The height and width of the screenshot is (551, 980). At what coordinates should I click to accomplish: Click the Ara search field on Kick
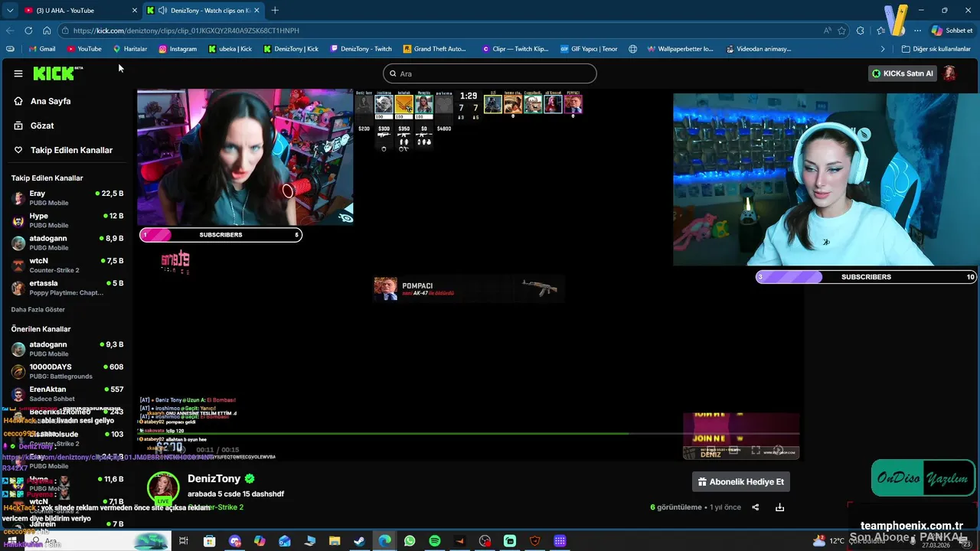click(490, 73)
